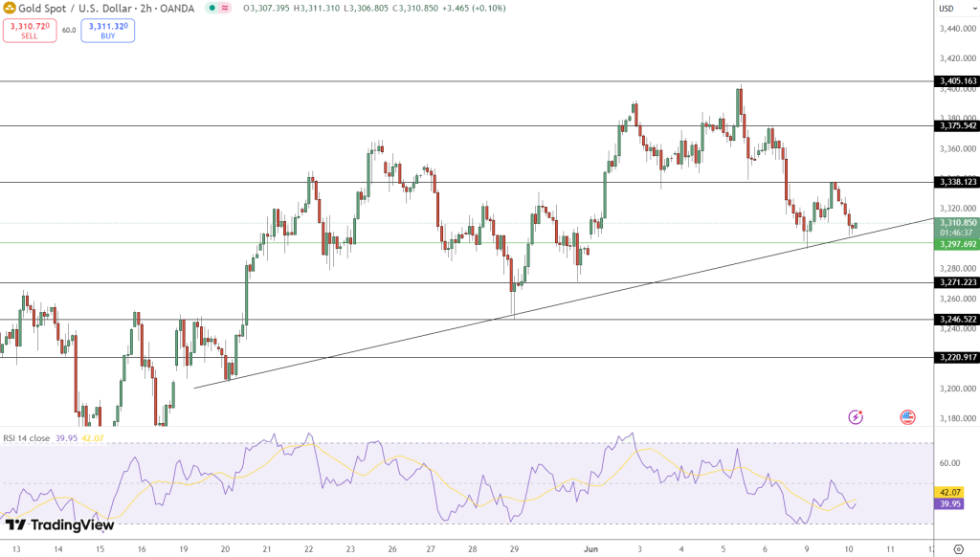Click the candle countdown 01:46:37

tap(957, 233)
